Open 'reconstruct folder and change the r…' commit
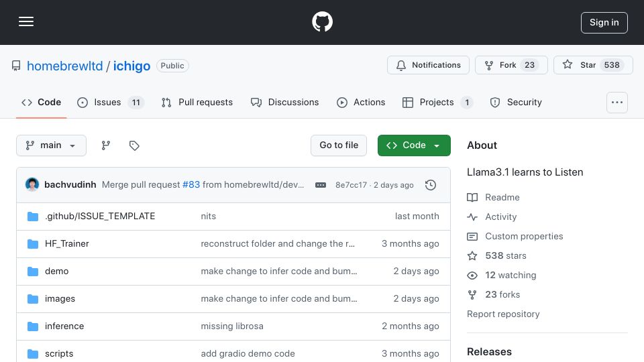Image resolution: width=644 pixels, height=362 pixels. [x=278, y=244]
